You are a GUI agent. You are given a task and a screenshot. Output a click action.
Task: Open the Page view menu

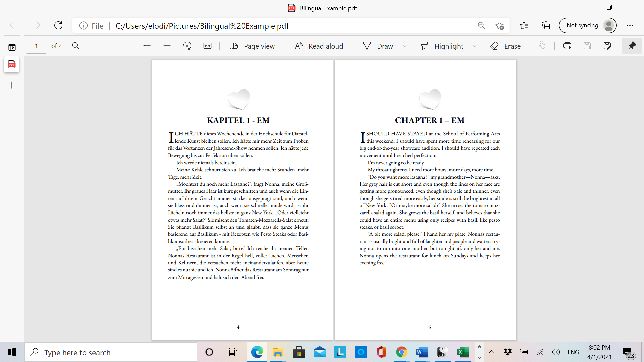[x=252, y=46]
